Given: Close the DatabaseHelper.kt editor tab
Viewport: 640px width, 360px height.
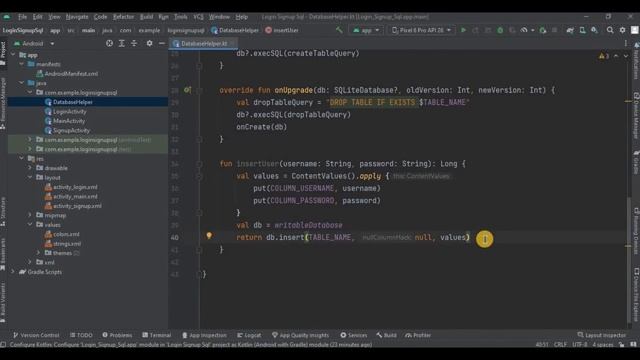Looking at the screenshot, I should (x=232, y=43).
